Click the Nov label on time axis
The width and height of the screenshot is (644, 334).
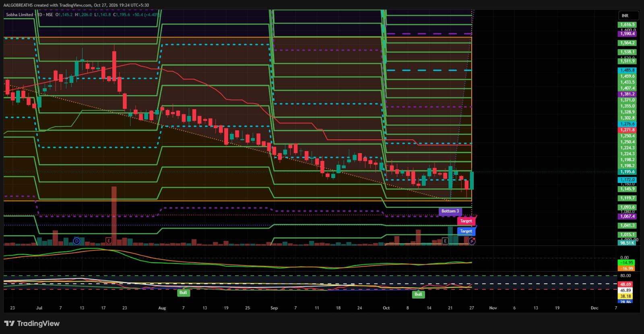coord(493,308)
